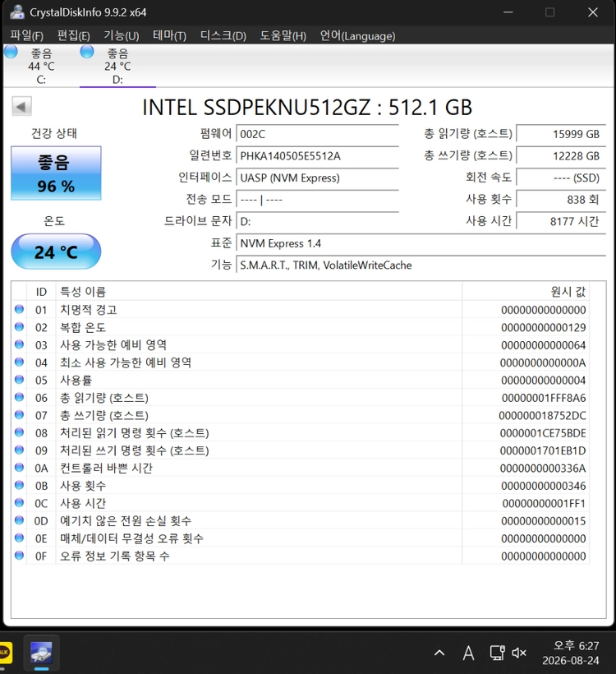Switch to the C: 44 °C drive tab
Screen dimensions: 616x674
point(41,66)
